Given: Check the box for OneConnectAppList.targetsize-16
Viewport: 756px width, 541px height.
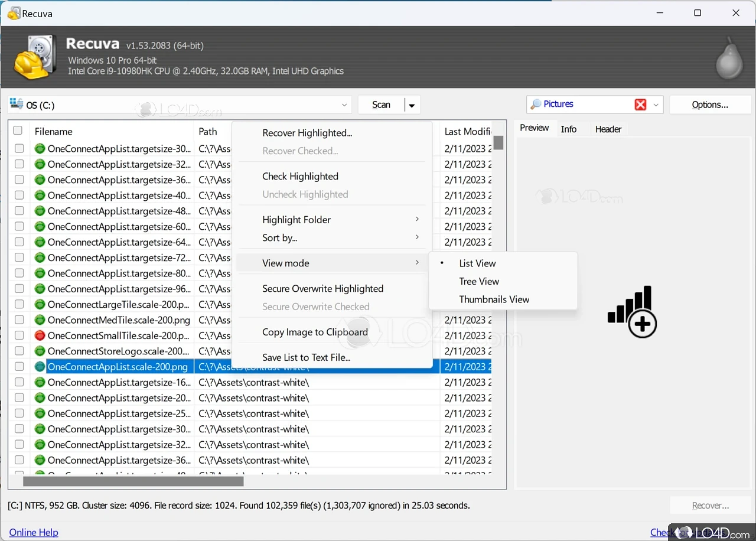Looking at the screenshot, I should pos(19,382).
